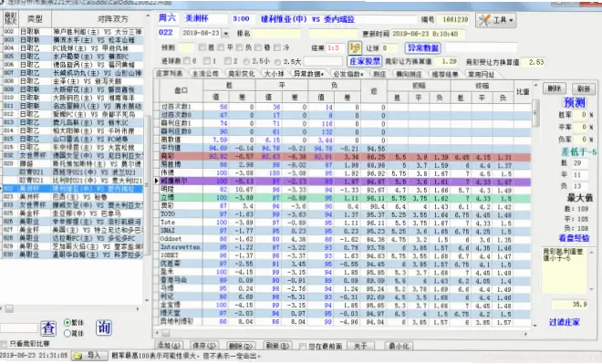The height and width of the screenshot is (364, 602).
Task: Select the 2.5小 radio button
Action: (246, 61)
